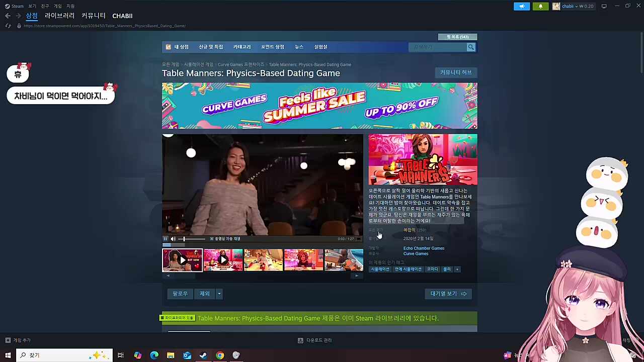This screenshot has width=644, height=362.
Task: Open Steam from the Windows taskbar
Action: point(203,355)
